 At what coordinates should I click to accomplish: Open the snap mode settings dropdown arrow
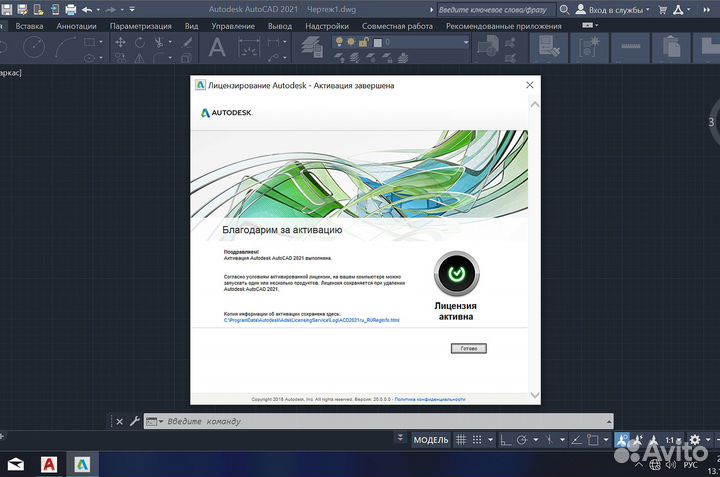click(x=490, y=440)
